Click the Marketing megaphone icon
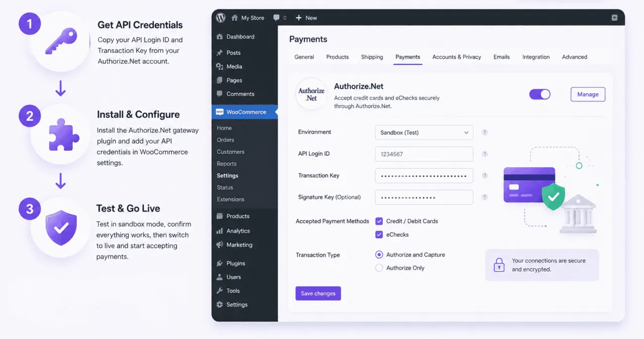644x339 pixels. click(219, 245)
